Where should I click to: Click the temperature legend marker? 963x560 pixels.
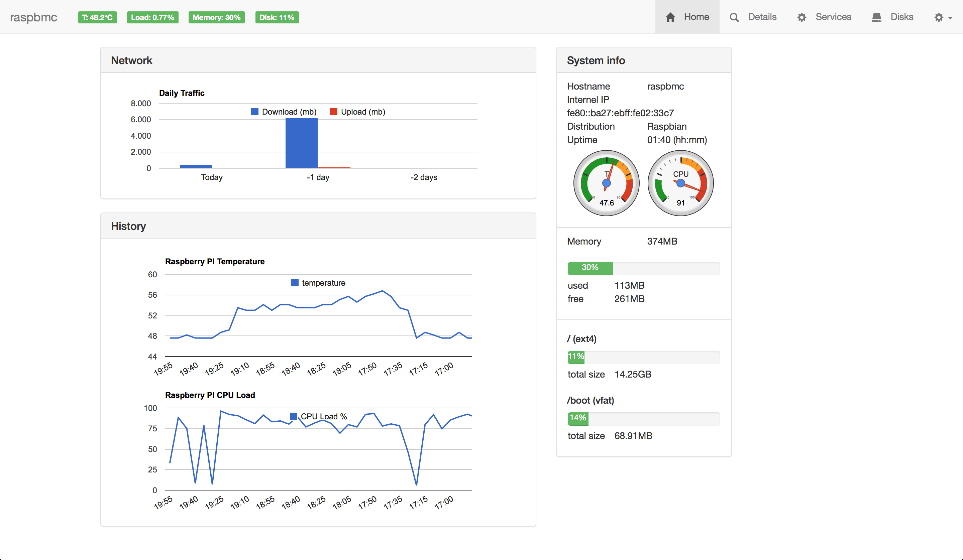[295, 283]
